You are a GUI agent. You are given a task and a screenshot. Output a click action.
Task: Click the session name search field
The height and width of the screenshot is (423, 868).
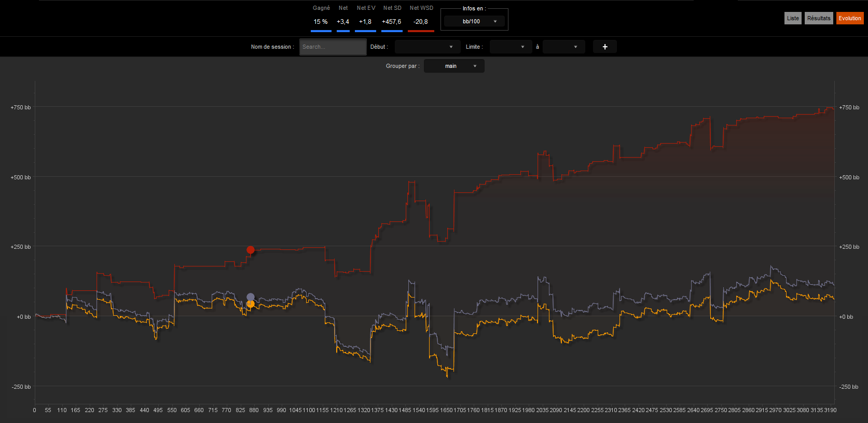[x=333, y=47]
